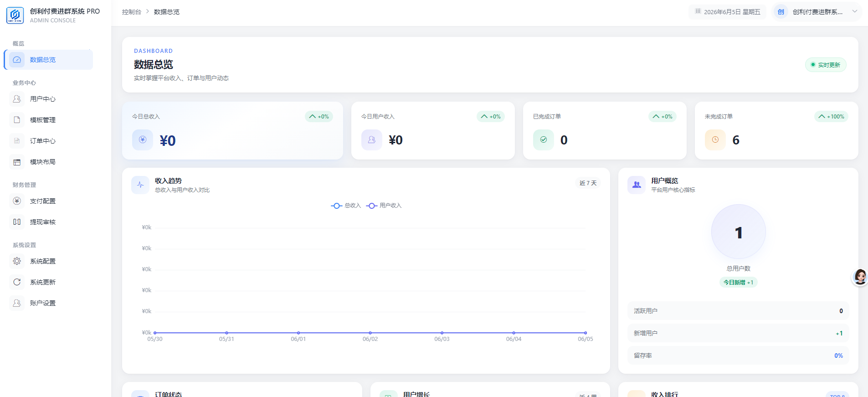
Task: Open 模块布局 in the sidebar
Action: click(x=49, y=162)
